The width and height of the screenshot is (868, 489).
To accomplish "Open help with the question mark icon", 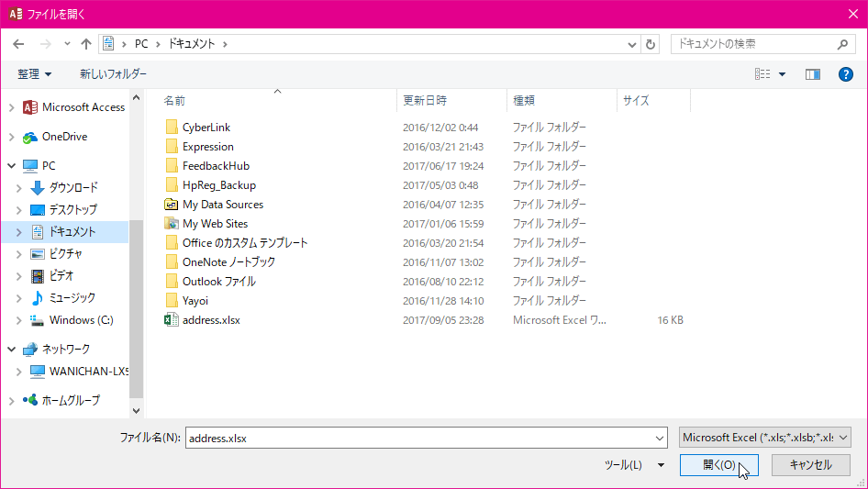I will (x=845, y=74).
